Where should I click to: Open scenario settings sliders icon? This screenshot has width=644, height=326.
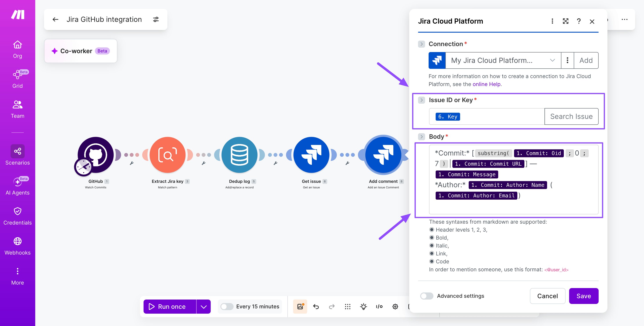tap(156, 19)
